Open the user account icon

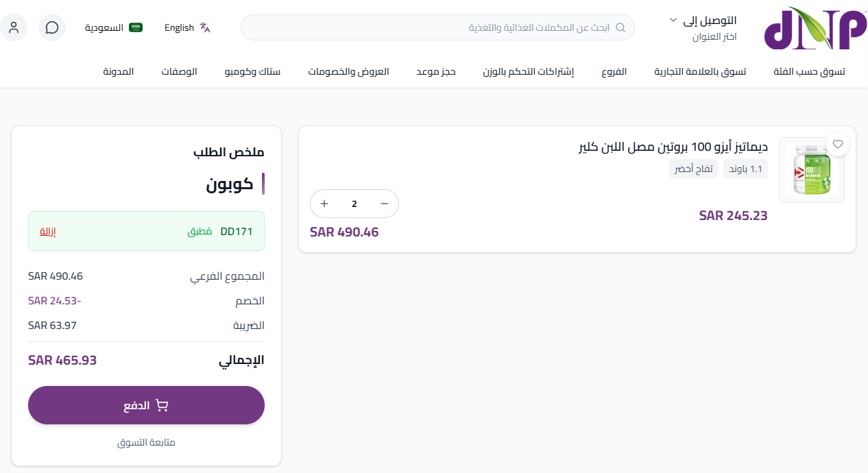(x=14, y=27)
